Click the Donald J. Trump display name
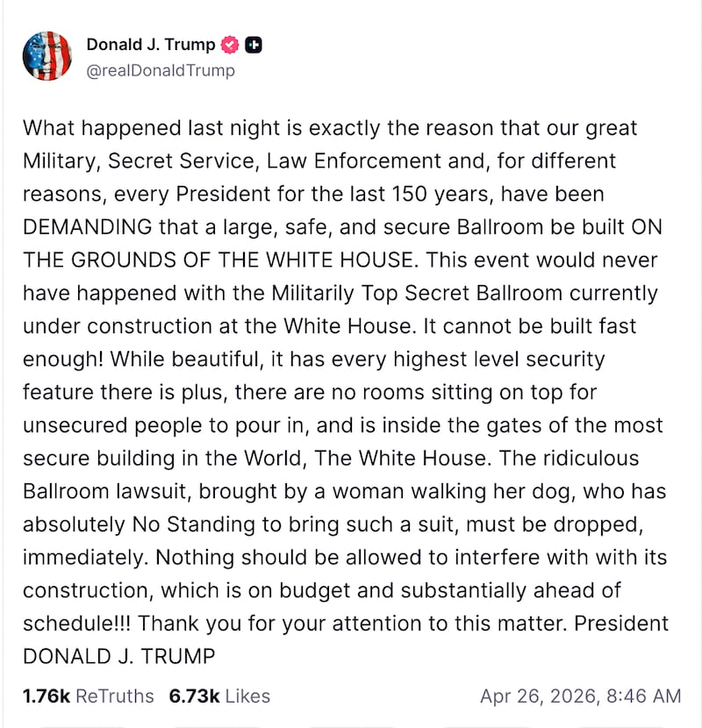This screenshot has width=702, height=728. click(x=149, y=43)
